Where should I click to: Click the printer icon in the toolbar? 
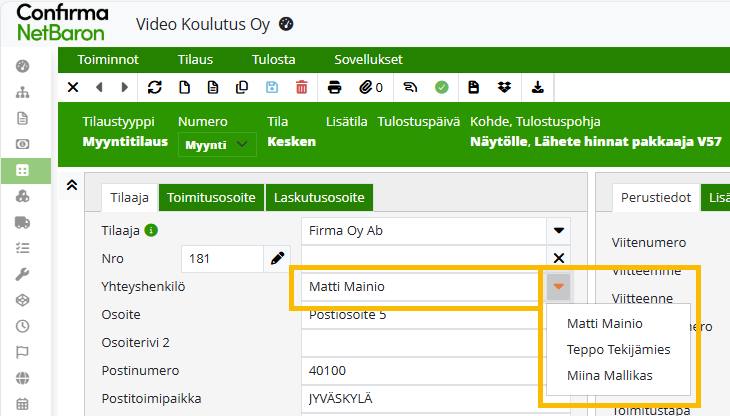[x=335, y=87]
